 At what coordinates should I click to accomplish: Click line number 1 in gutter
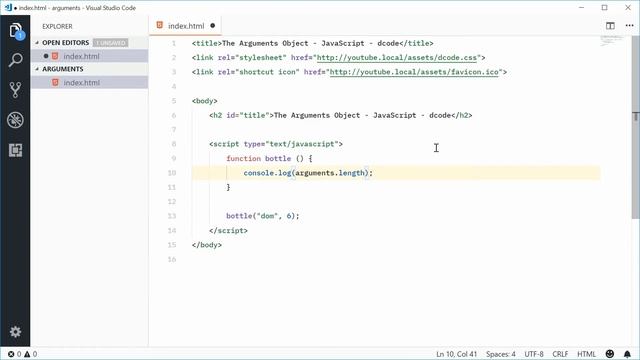173,43
